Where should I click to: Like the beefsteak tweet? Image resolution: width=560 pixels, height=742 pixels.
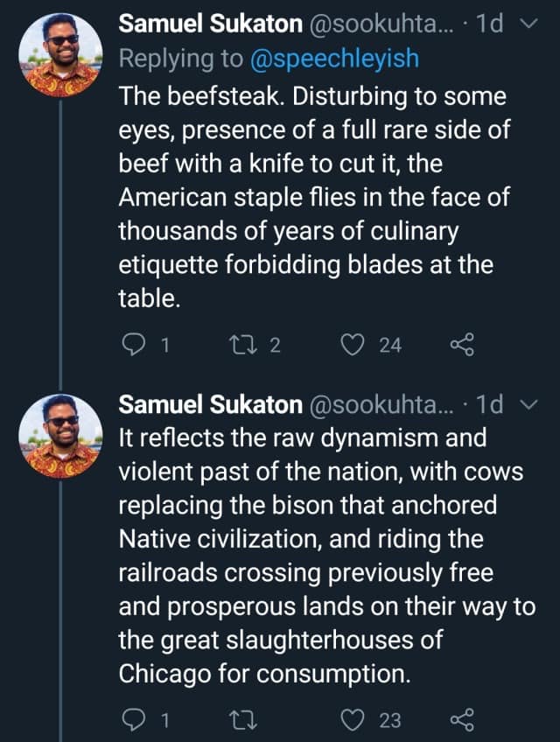click(353, 346)
